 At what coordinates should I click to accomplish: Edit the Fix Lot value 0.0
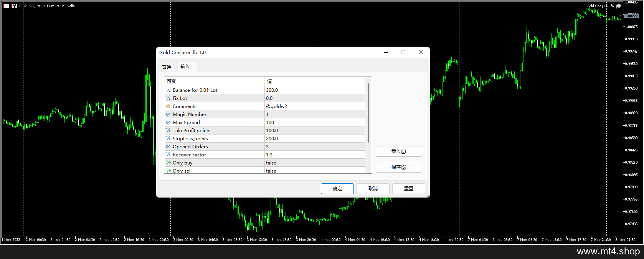click(x=315, y=98)
